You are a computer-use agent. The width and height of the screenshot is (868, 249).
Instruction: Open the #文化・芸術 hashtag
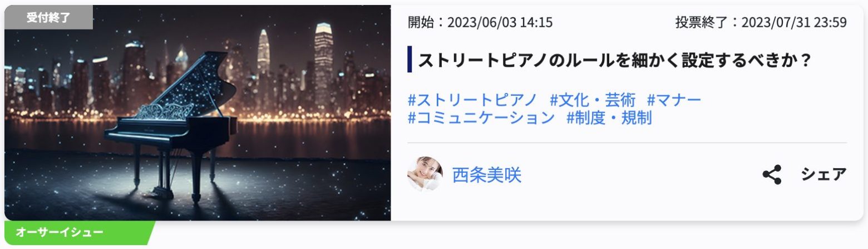coord(593,100)
